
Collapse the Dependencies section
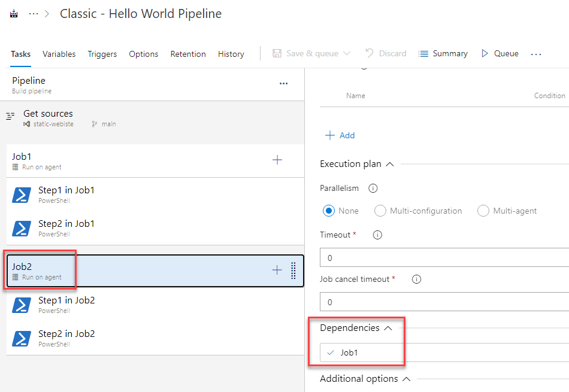click(x=388, y=328)
